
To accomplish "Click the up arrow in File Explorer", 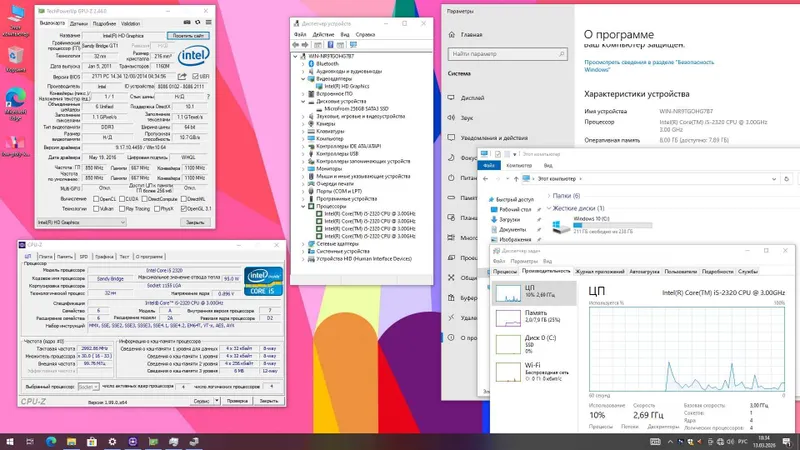I will [516, 179].
